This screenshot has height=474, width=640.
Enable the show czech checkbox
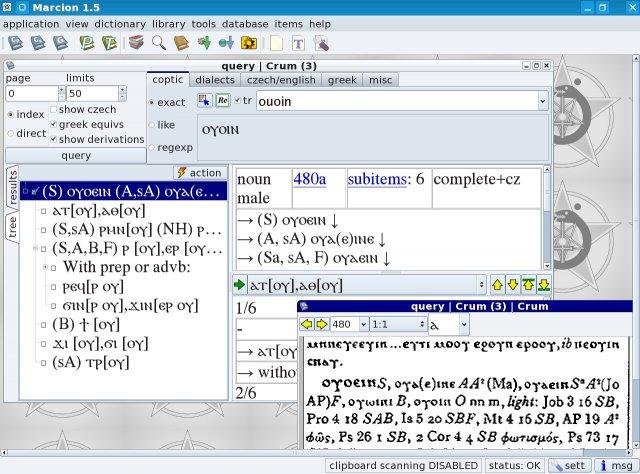click(x=53, y=109)
